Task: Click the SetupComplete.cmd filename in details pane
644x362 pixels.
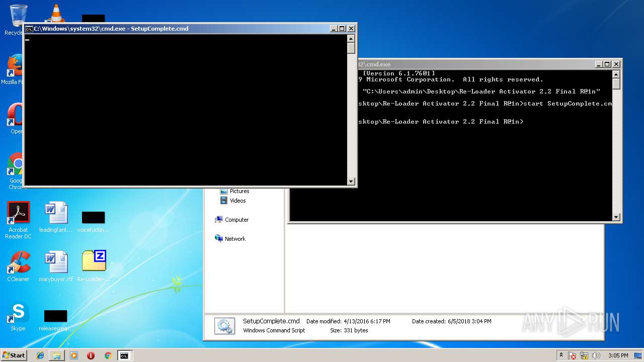Action: coord(271,321)
